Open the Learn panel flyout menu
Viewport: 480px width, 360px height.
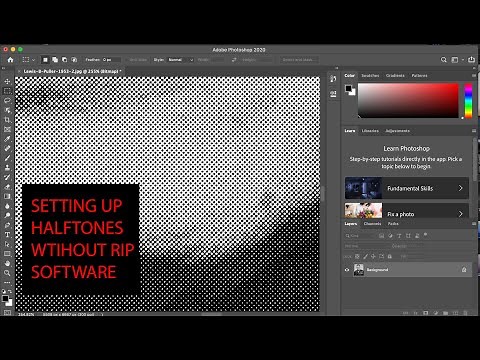click(x=473, y=131)
